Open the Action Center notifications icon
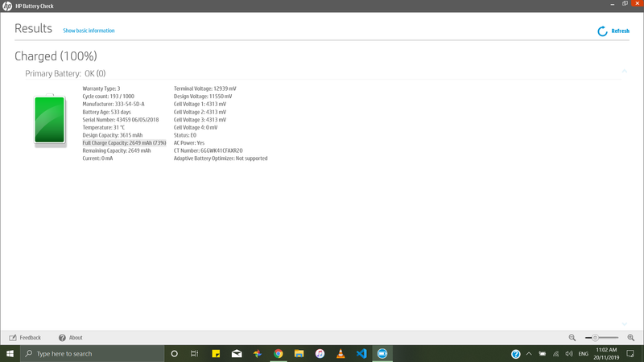 (630, 353)
